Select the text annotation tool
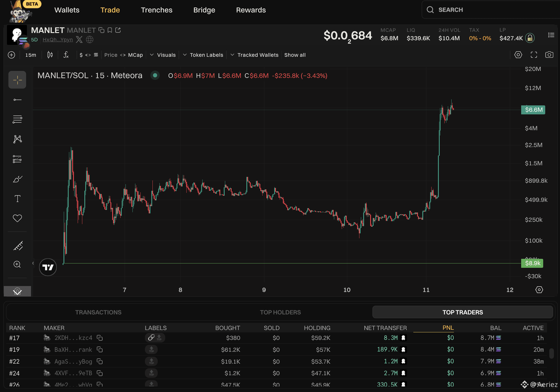Image resolution: width=560 pixels, height=392 pixels. [x=17, y=199]
